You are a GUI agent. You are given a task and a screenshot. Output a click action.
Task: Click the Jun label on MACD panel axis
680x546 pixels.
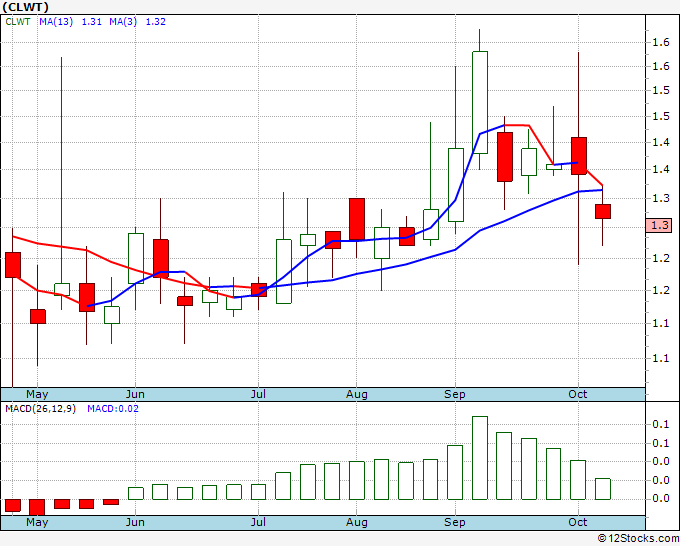click(135, 522)
